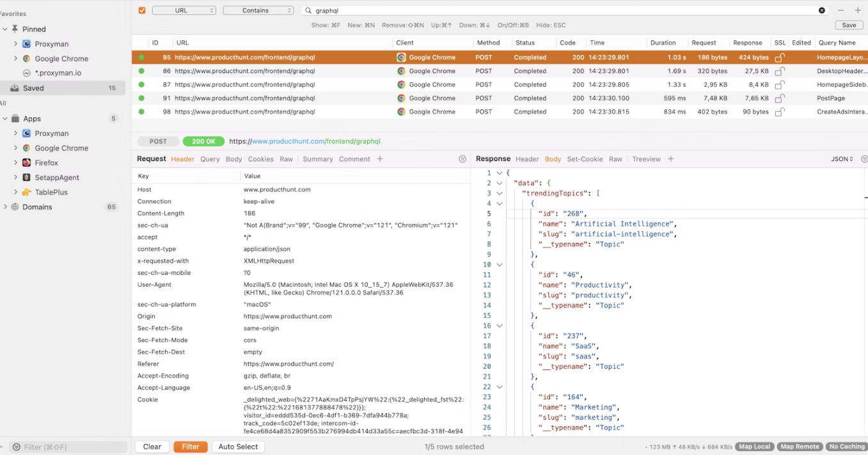Image resolution: width=868 pixels, height=455 pixels.
Task: Open request Raw tab
Action: pyautogui.click(x=286, y=159)
